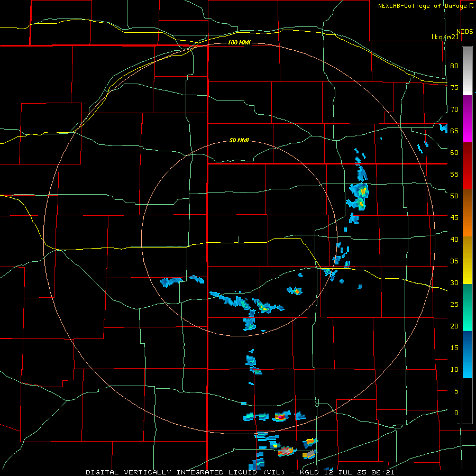Image resolution: width=476 pixels, height=476 pixels.
Task: Select the 25 value on the scale
Action: coord(454,305)
